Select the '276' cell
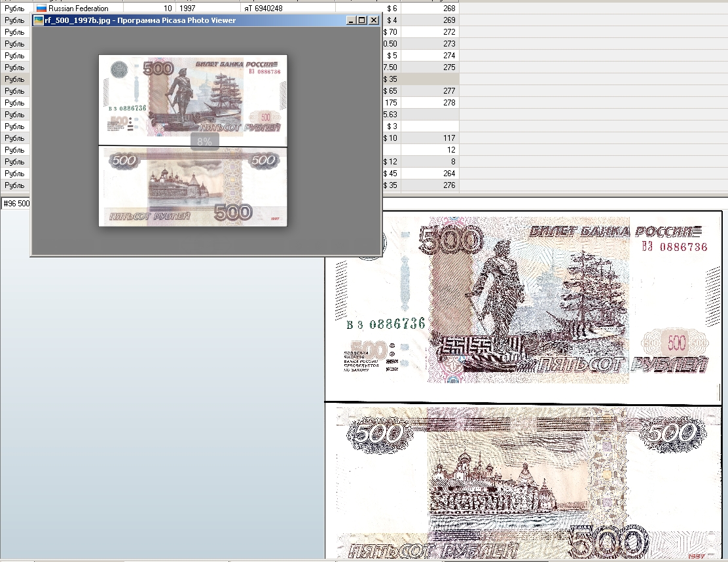This screenshot has height=562, width=728. [430, 185]
